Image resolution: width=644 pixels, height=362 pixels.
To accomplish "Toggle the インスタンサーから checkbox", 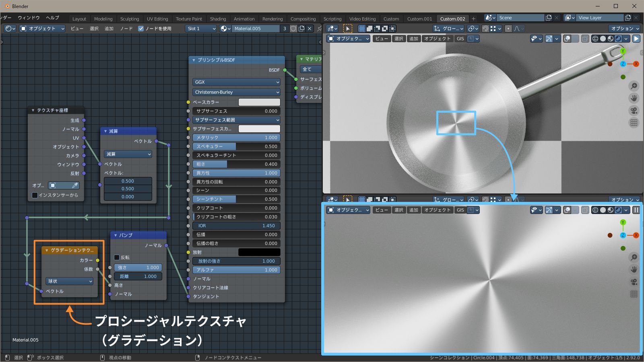I will (35, 195).
